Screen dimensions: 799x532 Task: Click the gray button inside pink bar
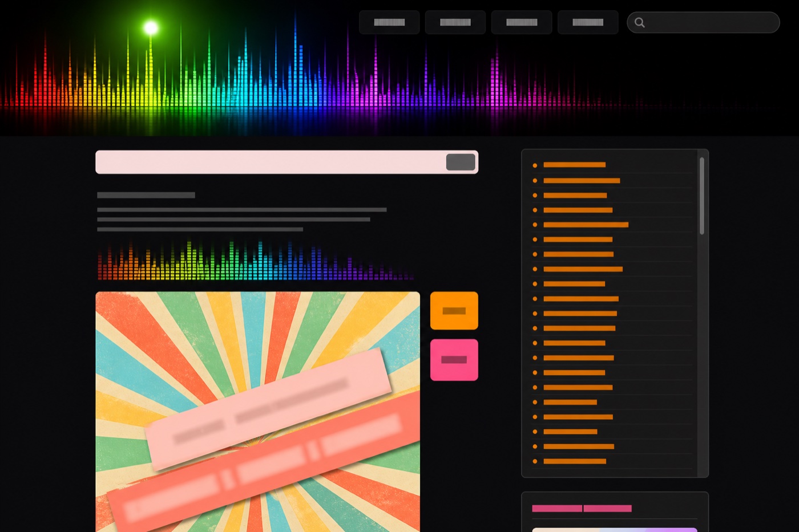click(461, 162)
